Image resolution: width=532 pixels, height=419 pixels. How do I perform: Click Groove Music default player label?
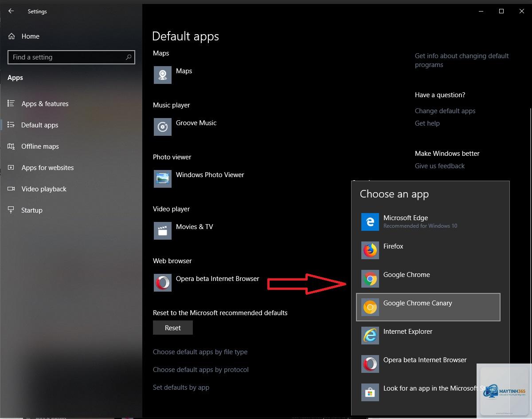click(196, 123)
